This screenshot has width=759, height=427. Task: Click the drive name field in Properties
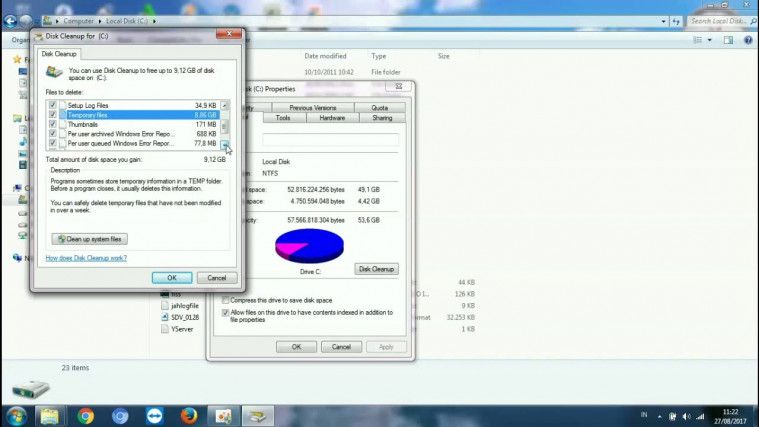pyautogui.click(x=331, y=139)
